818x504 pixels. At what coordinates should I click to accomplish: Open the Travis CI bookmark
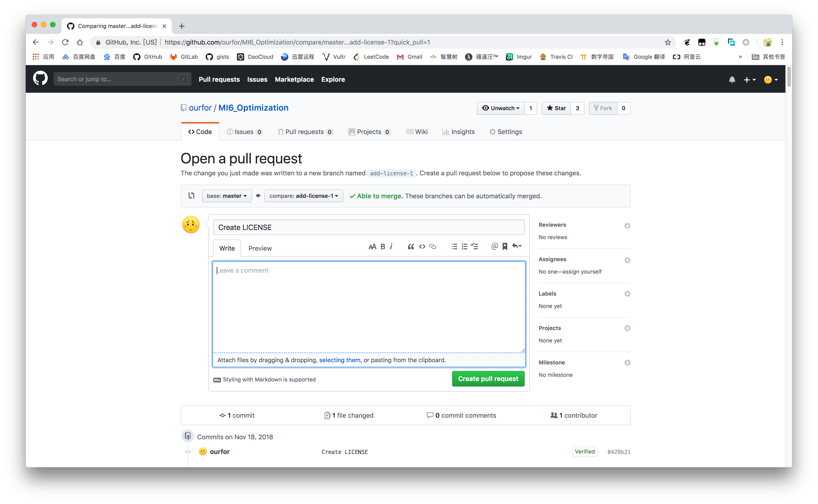(556, 57)
